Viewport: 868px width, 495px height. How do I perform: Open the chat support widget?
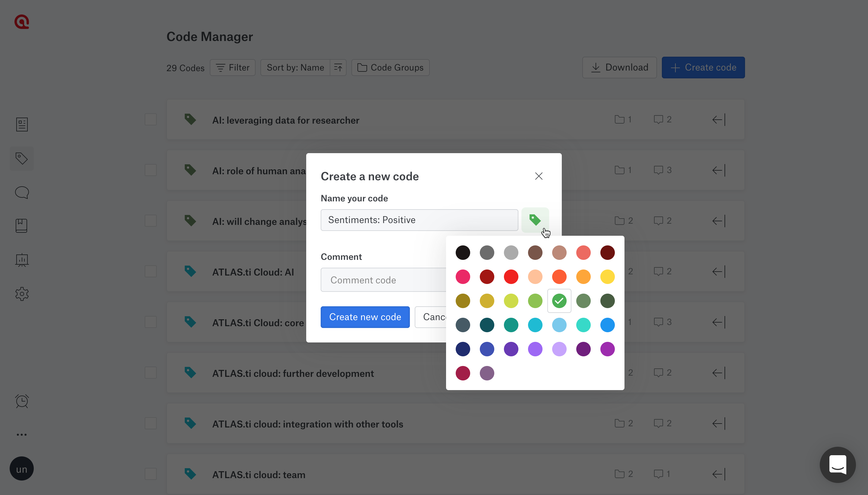(838, 465)
